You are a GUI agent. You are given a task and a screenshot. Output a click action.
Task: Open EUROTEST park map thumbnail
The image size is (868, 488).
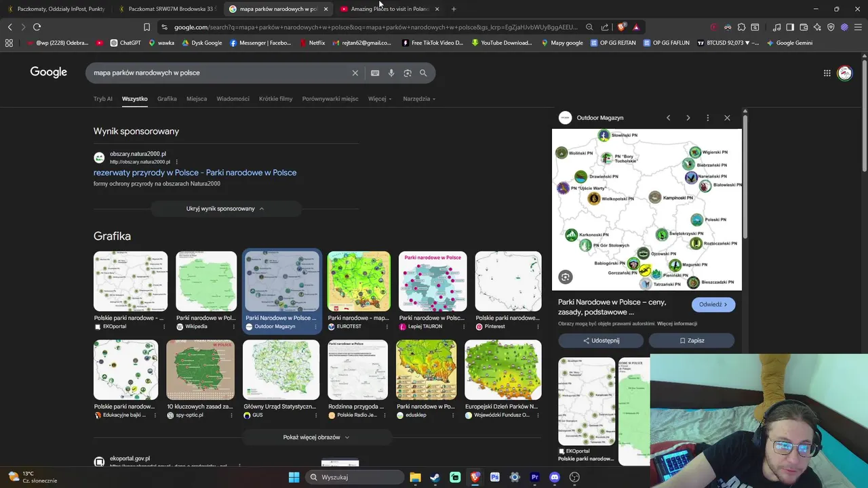point(359,281)
